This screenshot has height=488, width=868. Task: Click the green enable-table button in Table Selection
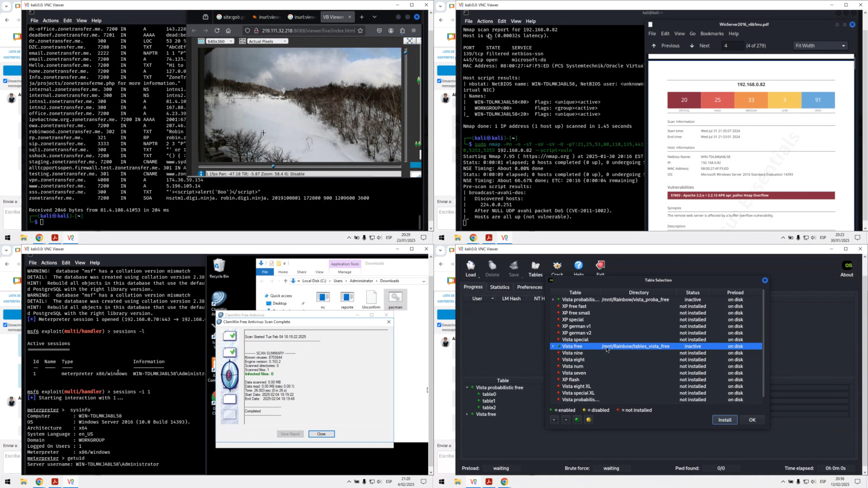coord(577,420)
